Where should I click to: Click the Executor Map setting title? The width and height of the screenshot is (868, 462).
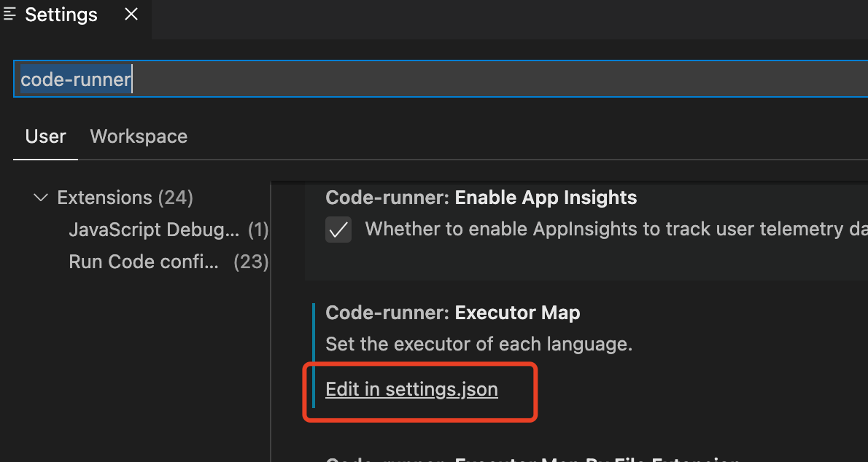(452, 313)
